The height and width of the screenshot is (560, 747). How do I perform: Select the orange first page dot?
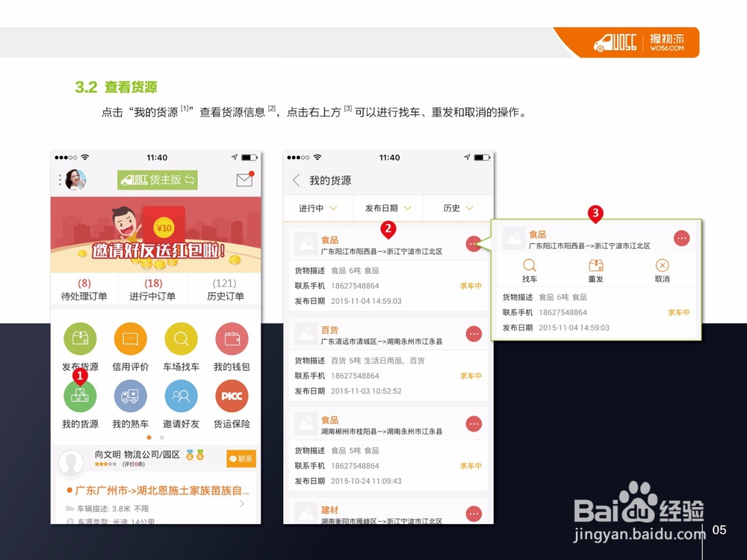coord(149,437)
